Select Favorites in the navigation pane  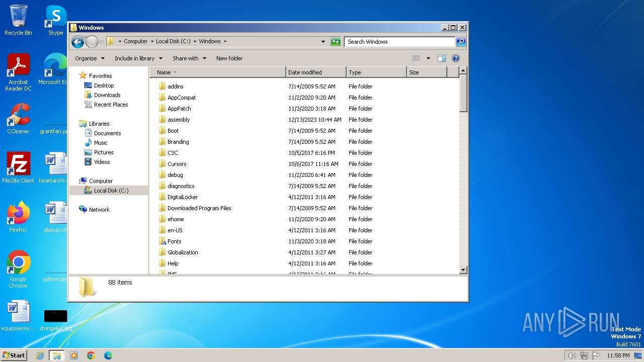pos(100,76)
